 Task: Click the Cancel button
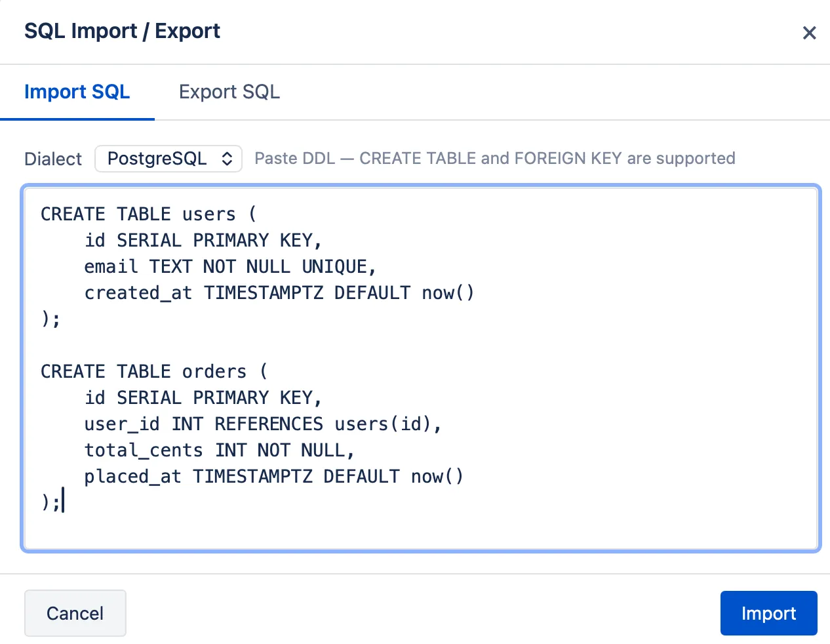coord(75,613)
